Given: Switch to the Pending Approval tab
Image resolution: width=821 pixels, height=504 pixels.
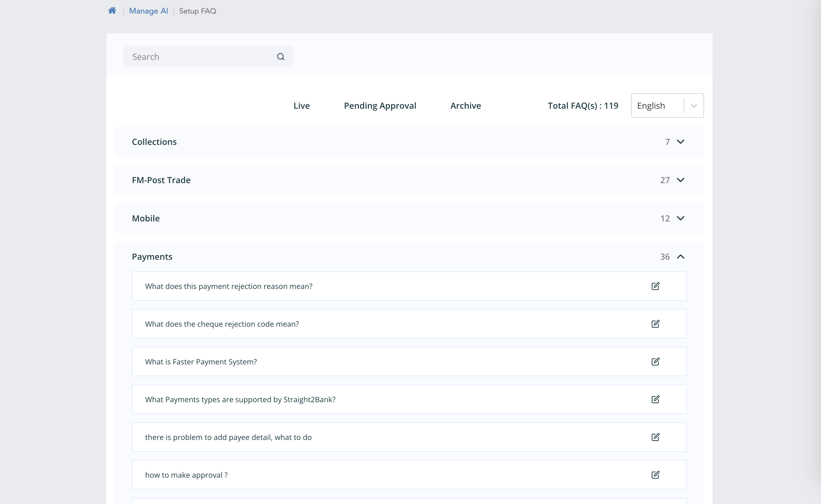Looking at the screenshot, I should (x=380, y=106).
